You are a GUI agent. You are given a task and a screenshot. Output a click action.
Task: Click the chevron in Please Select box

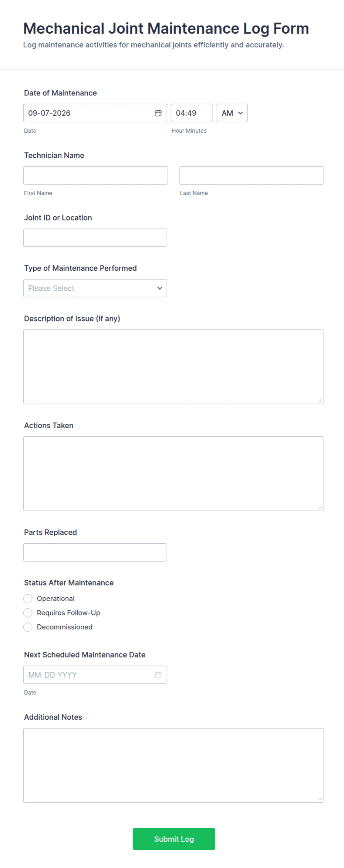pyautogui.click(x=160, y=288)
